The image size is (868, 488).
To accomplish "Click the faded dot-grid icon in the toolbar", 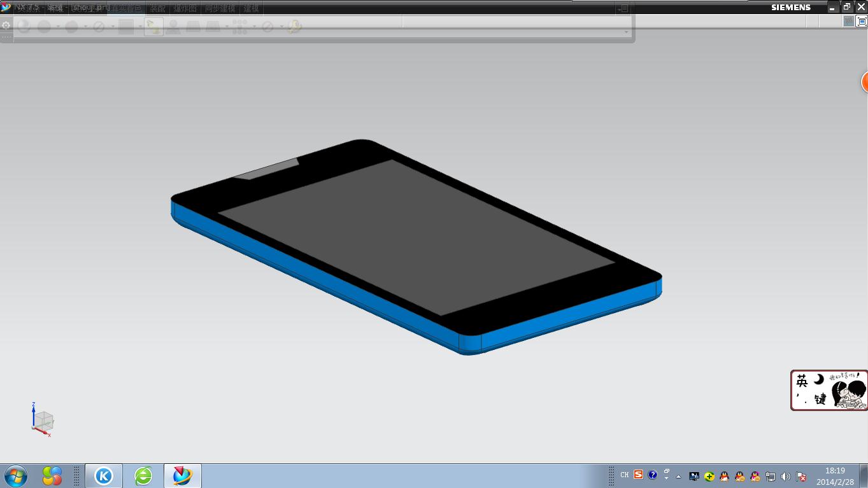I will point(239,27).
